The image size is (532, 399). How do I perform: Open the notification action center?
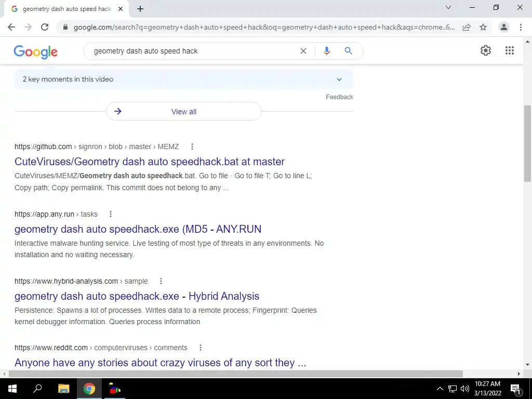(x=515, y=389)
